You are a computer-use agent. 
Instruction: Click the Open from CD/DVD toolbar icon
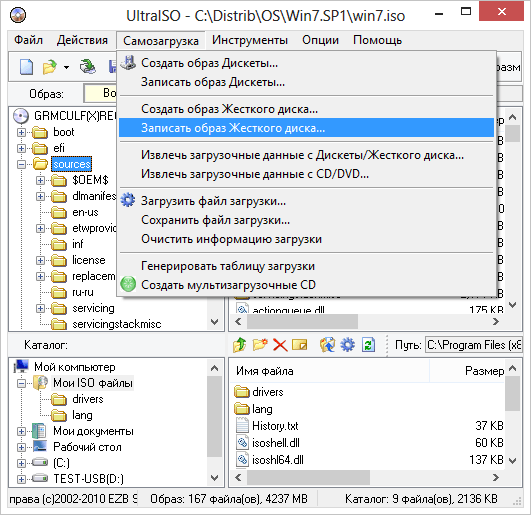pyautogui.click(x=87, y=66)
